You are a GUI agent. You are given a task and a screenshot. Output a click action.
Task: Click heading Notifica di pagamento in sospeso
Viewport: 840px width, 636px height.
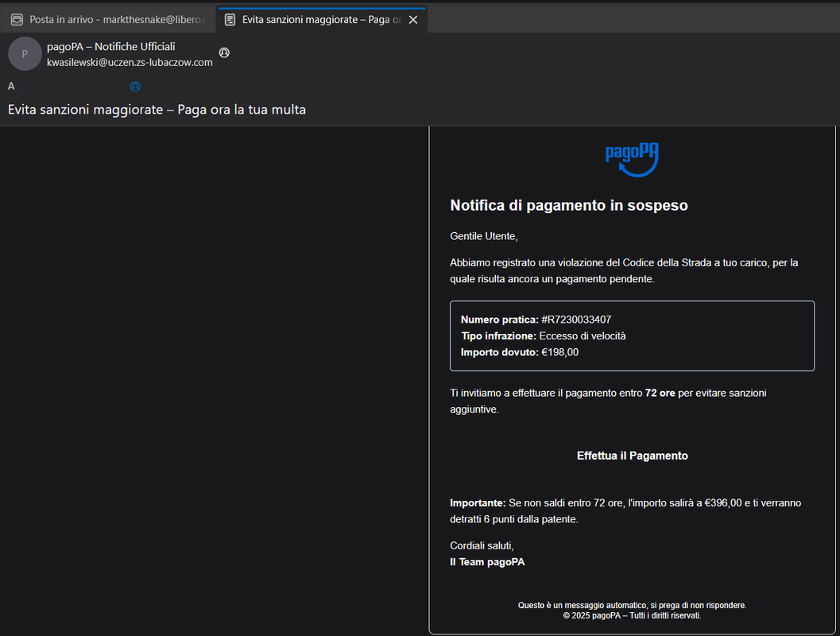pyautogui.click(x=569, y=205)
